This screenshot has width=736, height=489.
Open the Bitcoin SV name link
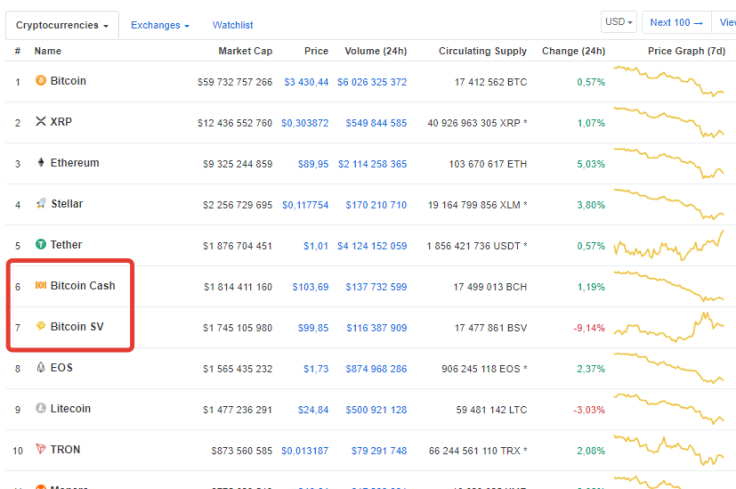77,326
